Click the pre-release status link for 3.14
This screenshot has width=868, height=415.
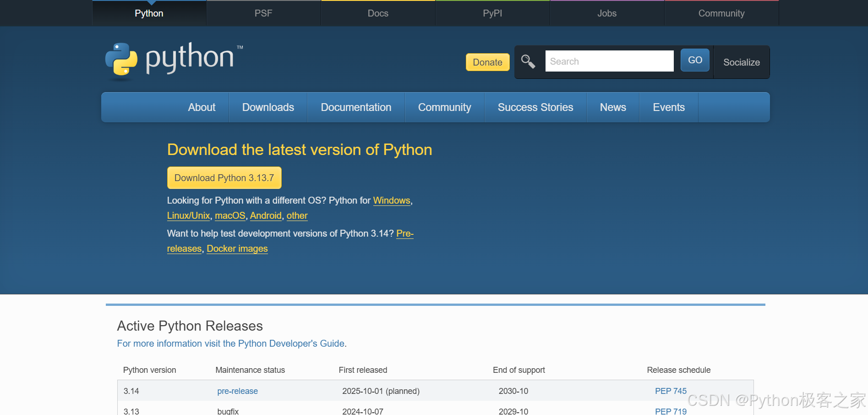[237, 391]
